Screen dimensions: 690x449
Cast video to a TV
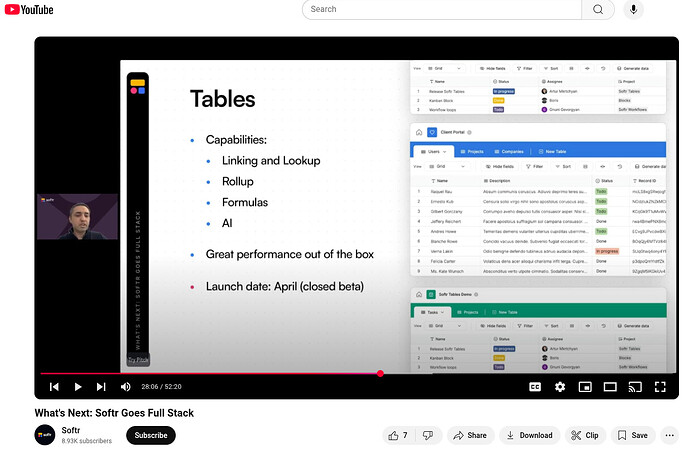pos(635,387)
